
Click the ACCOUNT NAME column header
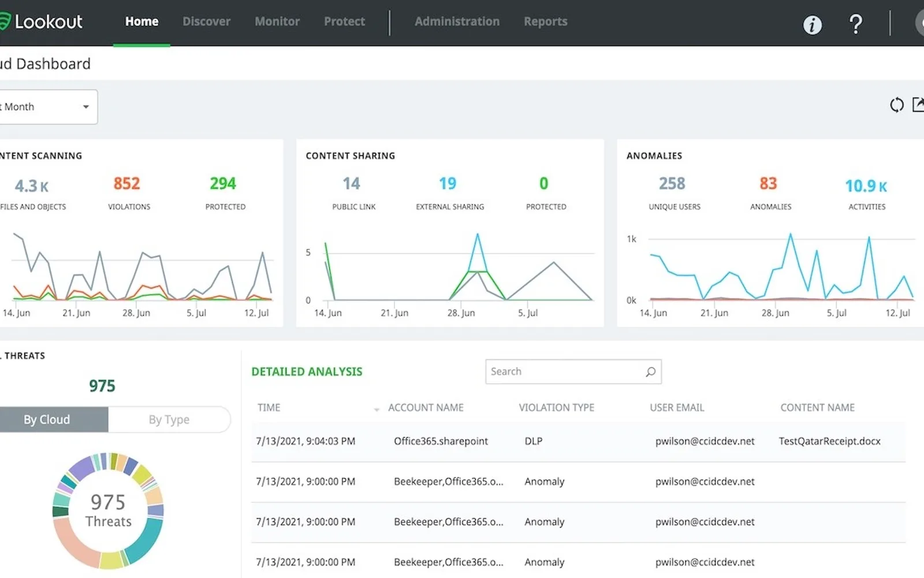tap(426, 407)
